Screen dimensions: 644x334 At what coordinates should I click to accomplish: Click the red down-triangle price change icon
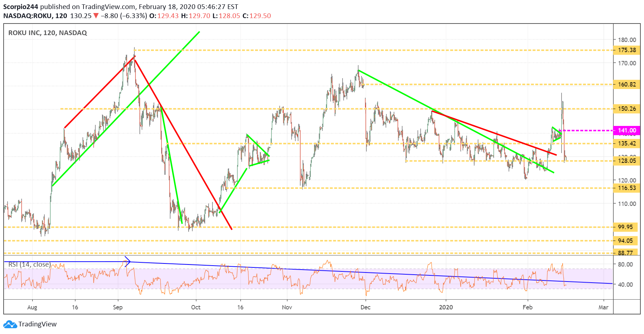coord(96,16)
